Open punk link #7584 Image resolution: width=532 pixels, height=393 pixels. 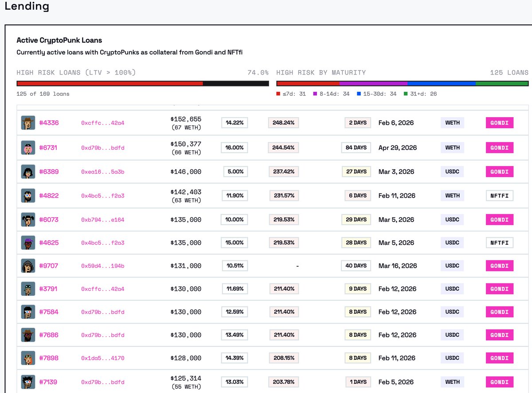49,312
